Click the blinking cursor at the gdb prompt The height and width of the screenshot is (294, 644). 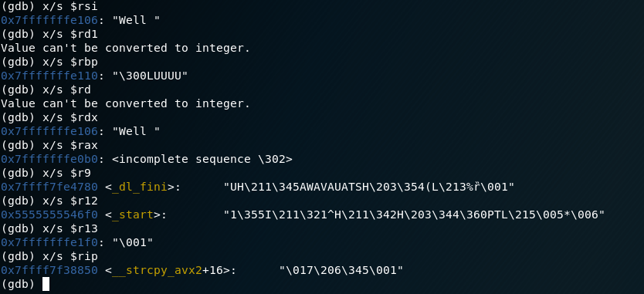click(x=46, y=284)
